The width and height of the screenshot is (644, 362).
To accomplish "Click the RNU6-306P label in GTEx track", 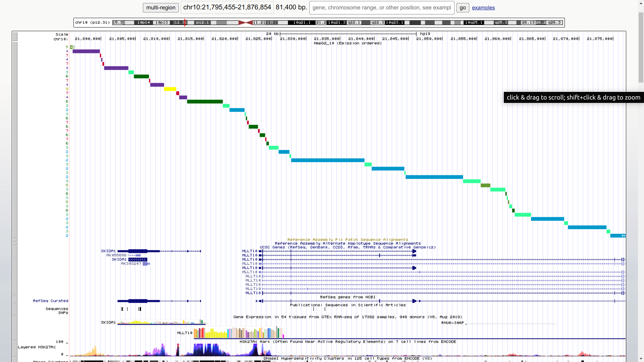I will [x=452, y=323].
